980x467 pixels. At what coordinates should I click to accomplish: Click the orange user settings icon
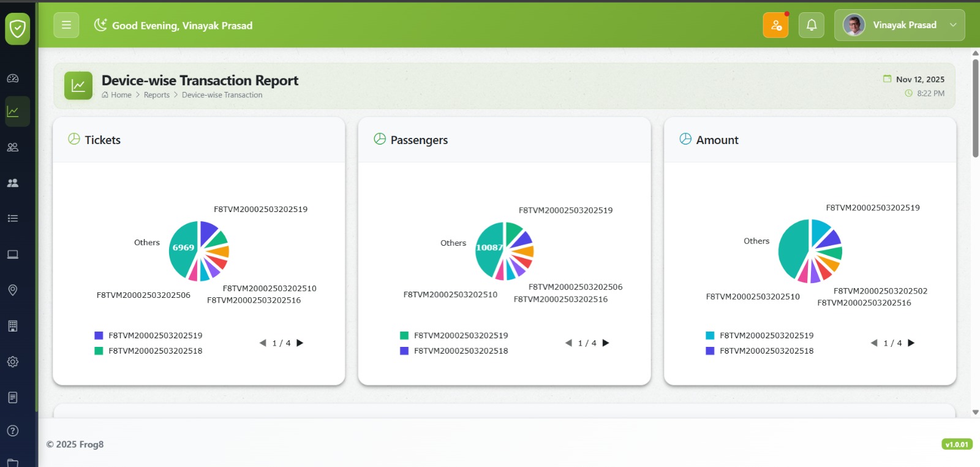click(775, 25)
